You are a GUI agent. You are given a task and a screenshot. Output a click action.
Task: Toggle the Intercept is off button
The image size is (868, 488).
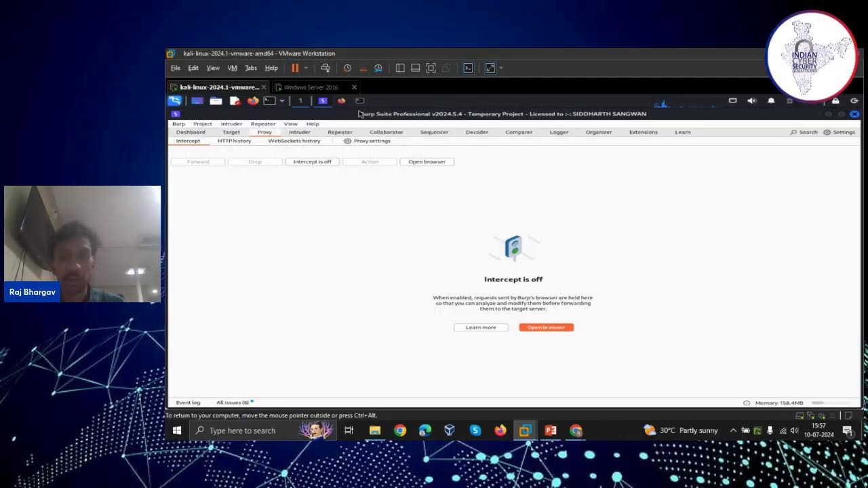313,162
